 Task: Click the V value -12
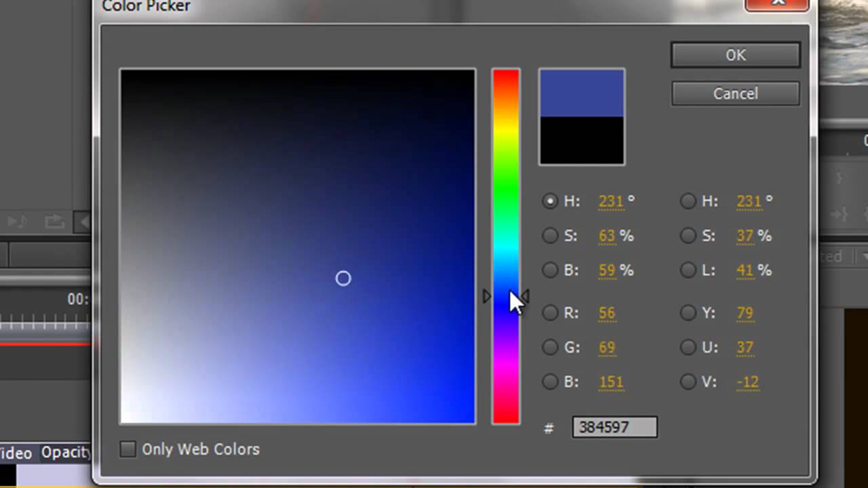[x=748, y=382]
